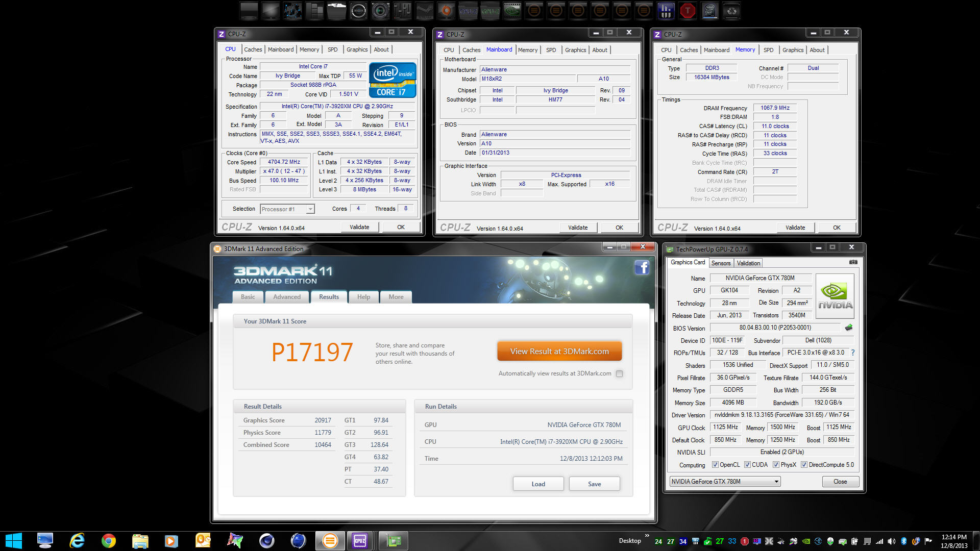Toggle PhysX checkbox in GPU-Z
980x551 pixels.
pos(776,465)
